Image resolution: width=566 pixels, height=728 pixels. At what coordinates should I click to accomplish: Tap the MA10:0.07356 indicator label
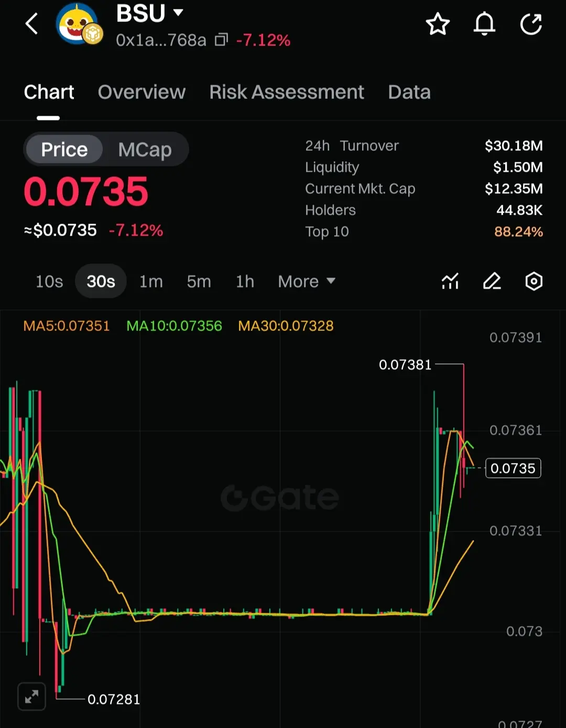click(174, 326)
